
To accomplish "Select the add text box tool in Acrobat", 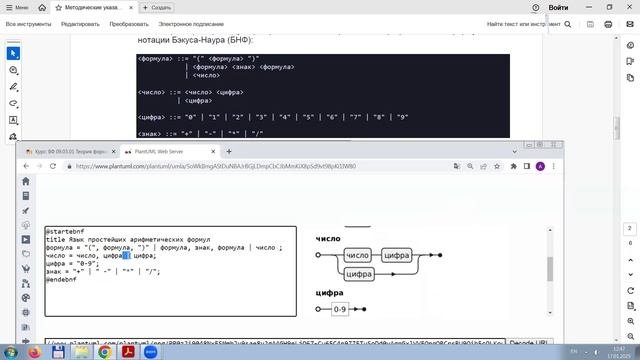I will [x=13, y=120].
